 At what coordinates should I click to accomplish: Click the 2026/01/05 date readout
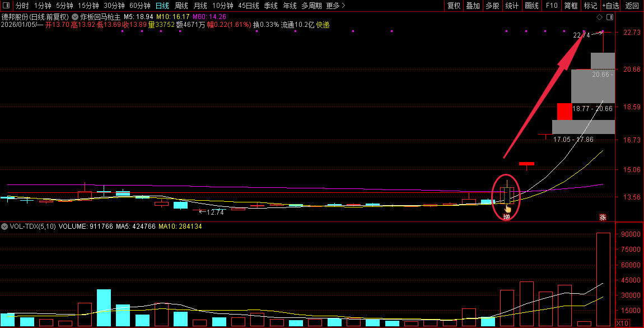pos(22,25)
